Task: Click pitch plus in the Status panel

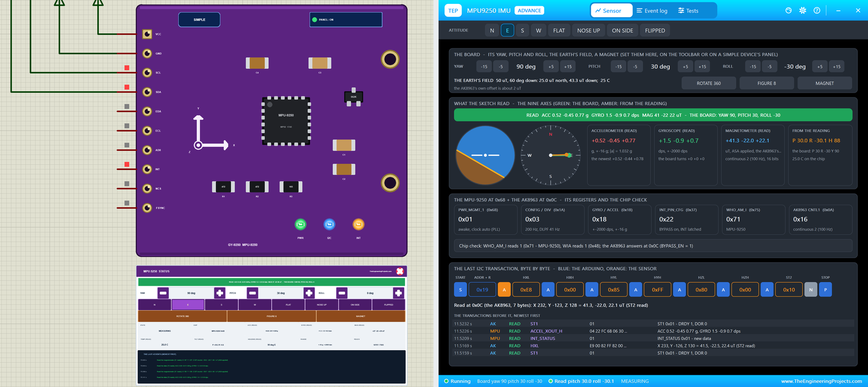Action: [309, 293]
